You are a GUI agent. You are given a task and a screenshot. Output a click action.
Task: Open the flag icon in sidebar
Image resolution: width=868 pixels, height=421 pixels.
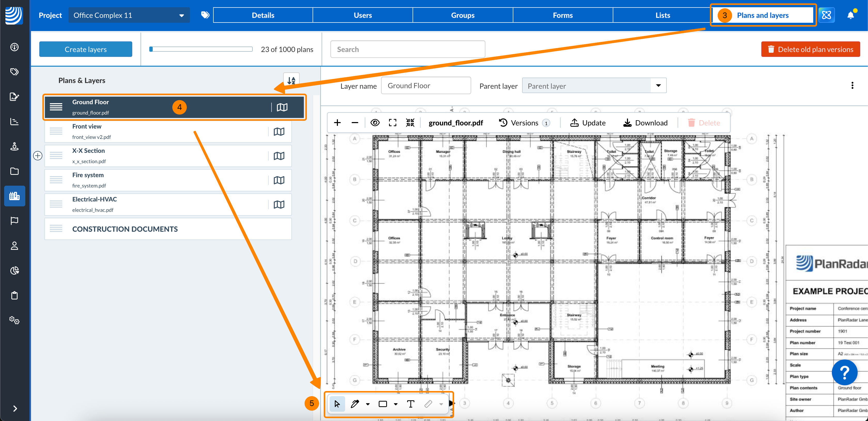14,221
